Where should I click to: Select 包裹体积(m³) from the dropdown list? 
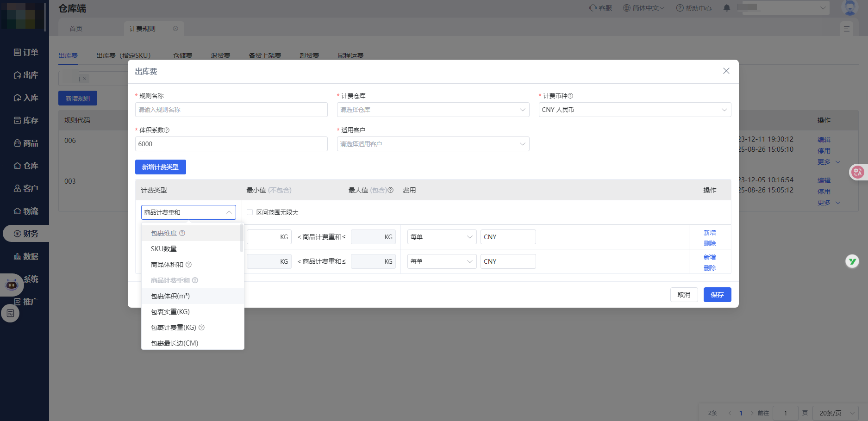click(x=170, y=296)
